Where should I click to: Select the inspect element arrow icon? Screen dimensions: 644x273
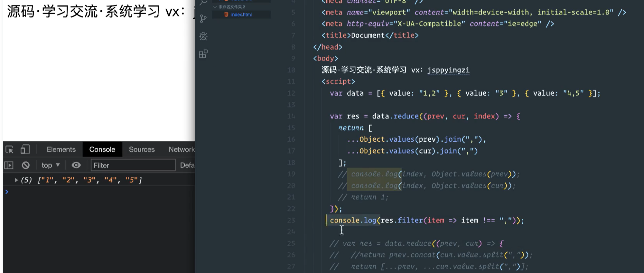tap(9, 149)
